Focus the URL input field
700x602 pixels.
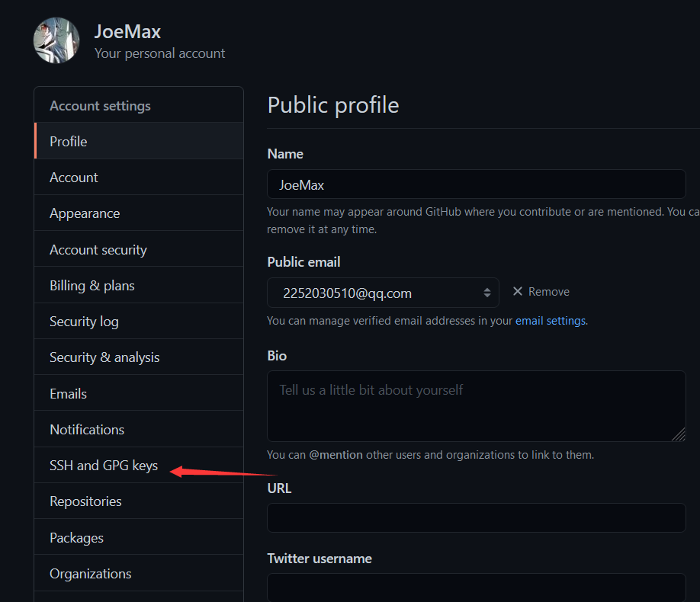tap(477, 517)
